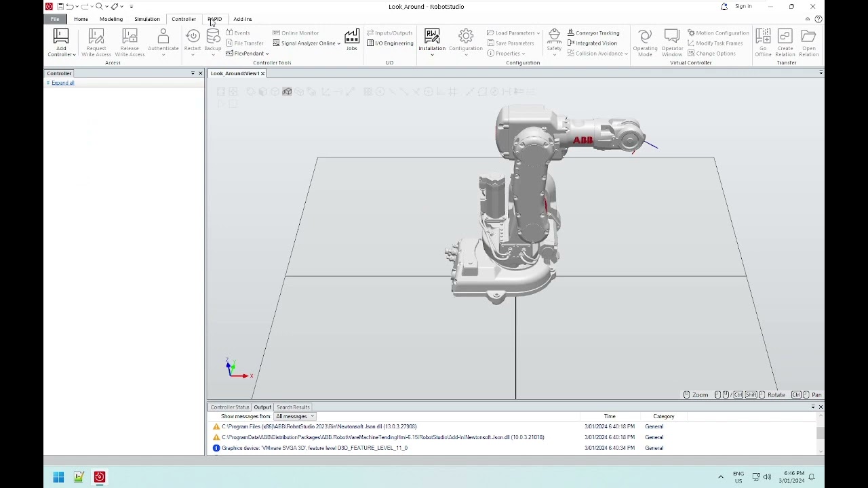The width and height of the screenshot is (868, 488).
Task: Open the 'Show messages from' combo box
Action: (294, 416)
